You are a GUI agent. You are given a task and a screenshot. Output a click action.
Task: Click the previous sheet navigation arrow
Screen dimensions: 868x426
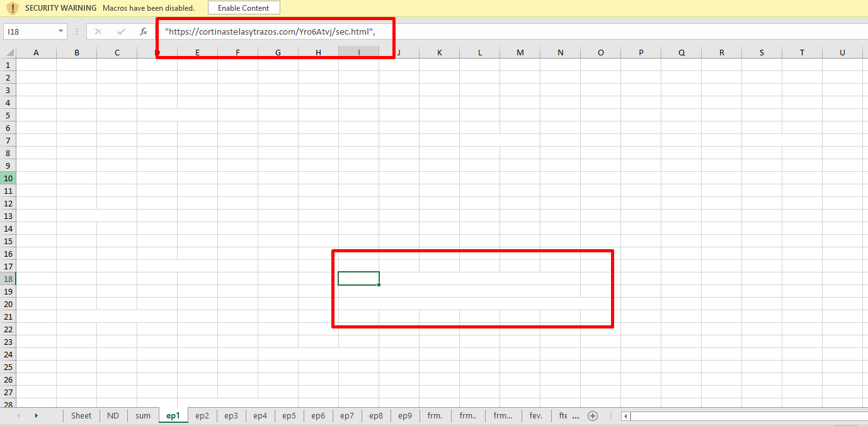tap(18, 416)
